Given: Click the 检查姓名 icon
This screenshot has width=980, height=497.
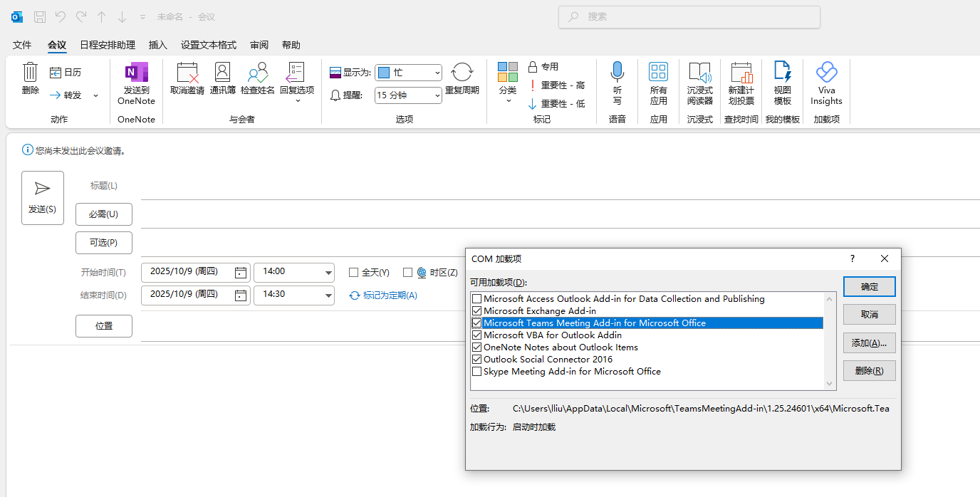Looking at the screenshot, I should point(257,73).
